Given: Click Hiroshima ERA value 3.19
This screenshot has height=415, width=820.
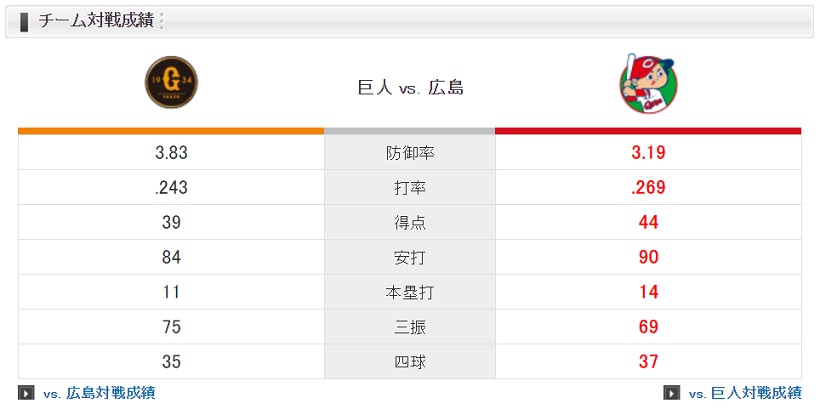Looking at the screenshot, I should click(648, 153).
